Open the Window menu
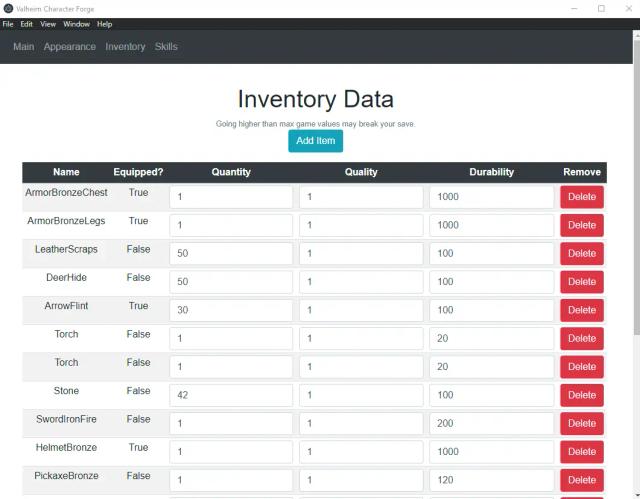Viewport: 640px width, 499px height. pos(76,24)
